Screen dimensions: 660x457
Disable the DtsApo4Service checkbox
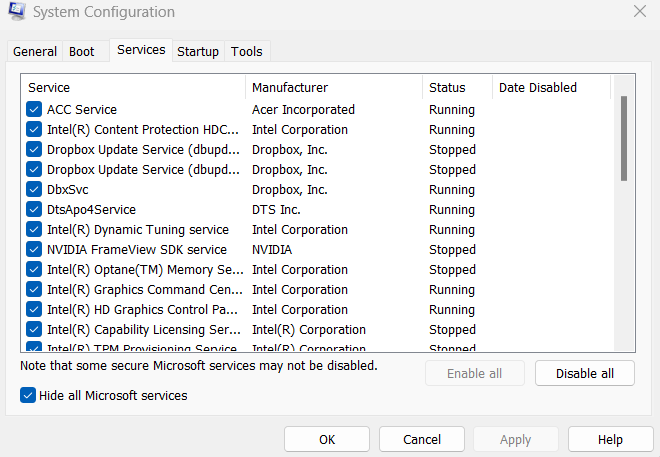[x=34, y=210]
